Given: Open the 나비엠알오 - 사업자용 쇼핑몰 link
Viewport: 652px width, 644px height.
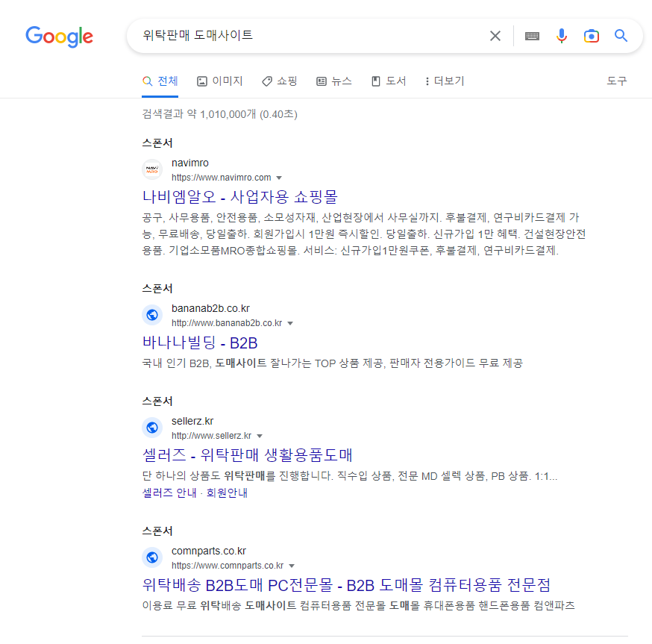Looking at the screenshot, I should pos(240,197).
